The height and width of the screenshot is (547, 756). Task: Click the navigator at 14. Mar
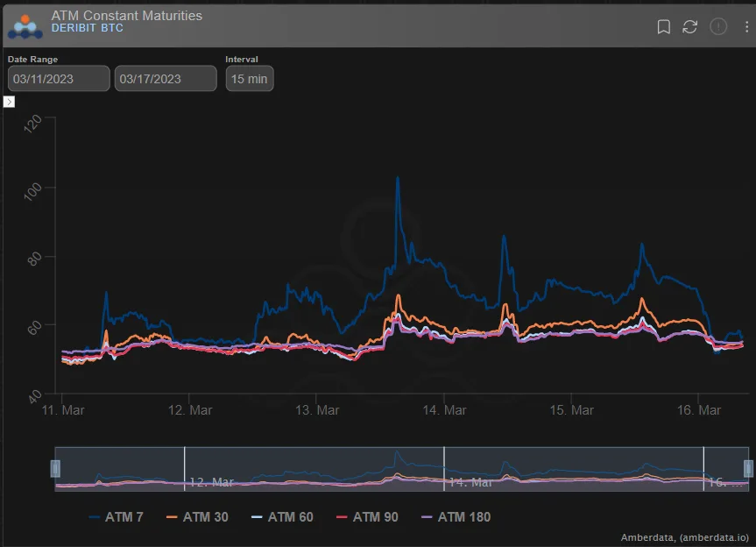470,482
